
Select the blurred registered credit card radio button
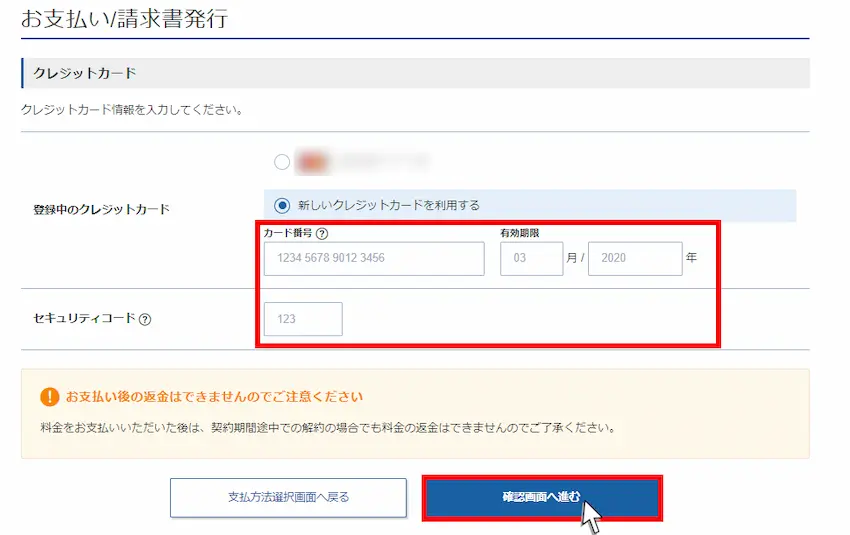[282, 162]
